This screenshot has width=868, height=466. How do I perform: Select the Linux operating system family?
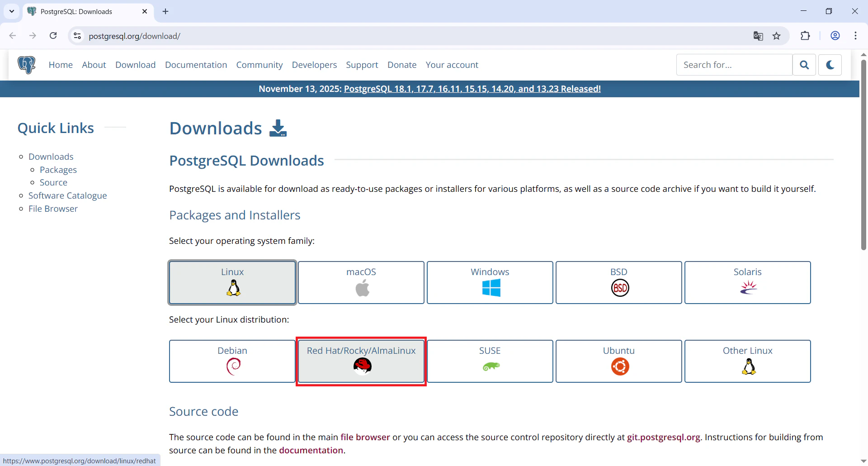pyautogui.click(x=232, y=282)
